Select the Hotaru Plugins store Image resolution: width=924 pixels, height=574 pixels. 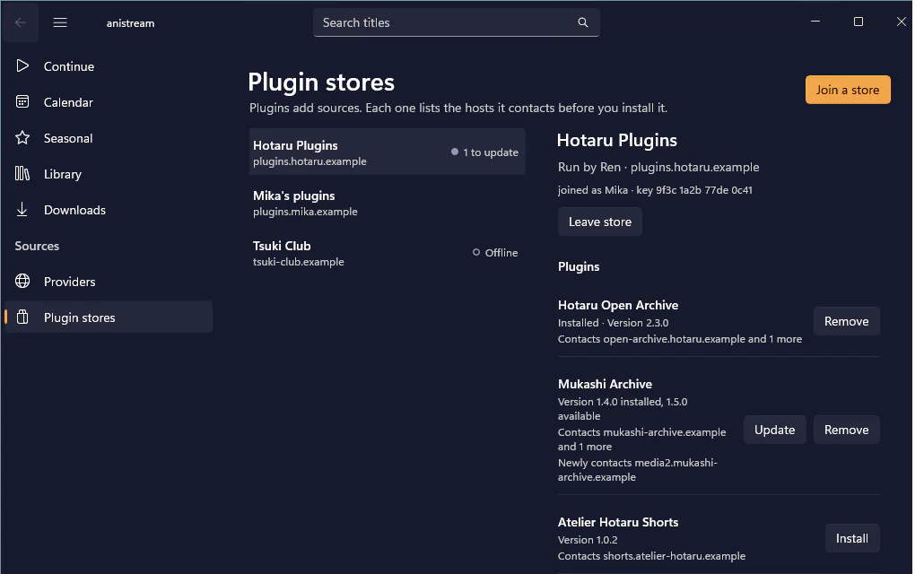387,152
